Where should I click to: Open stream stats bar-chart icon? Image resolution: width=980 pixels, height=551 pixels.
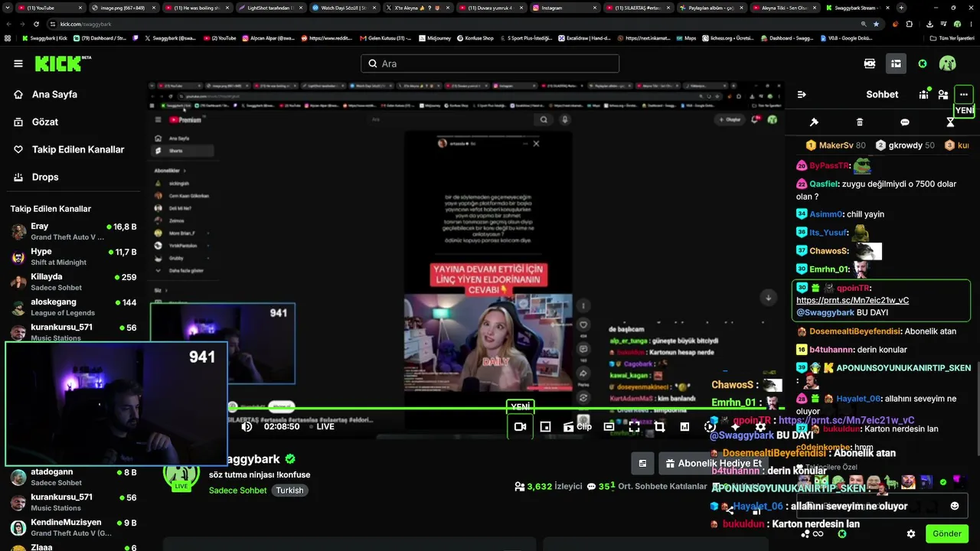point(684,426)
